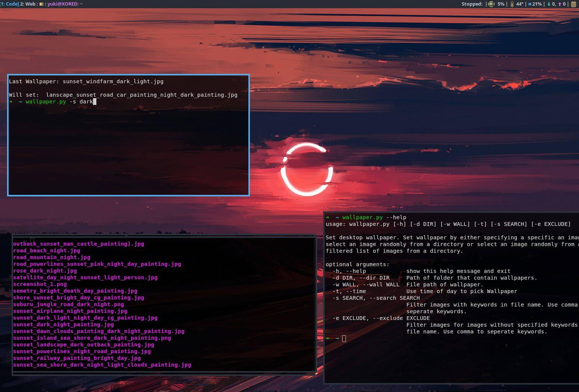Click the 21% memory usage bar indicator
This screenshot has height=392, width=579.
coord(538,4)
